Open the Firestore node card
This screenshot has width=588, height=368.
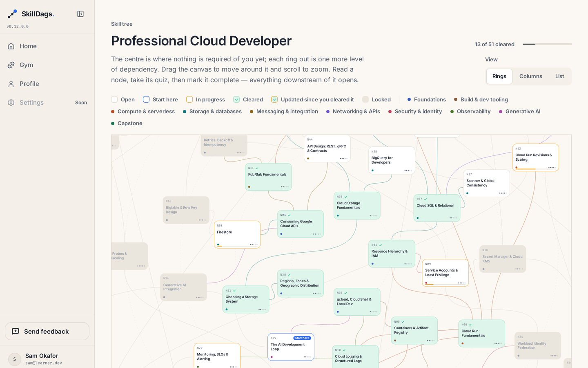click(237, 235)
